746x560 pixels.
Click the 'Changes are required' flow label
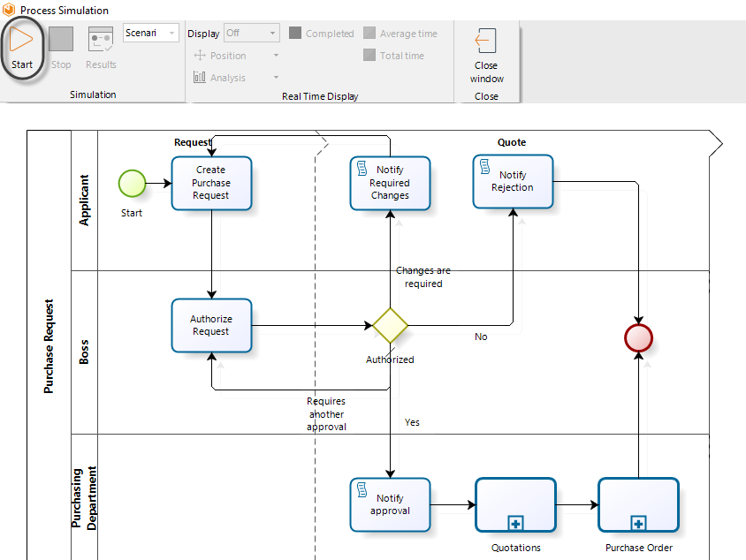(x=423, y=276)
